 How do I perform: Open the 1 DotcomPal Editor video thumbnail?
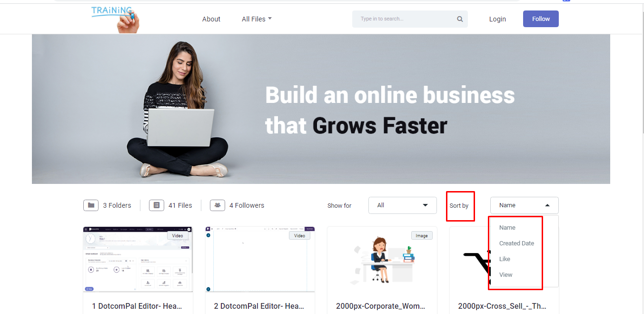click(138, 259)
